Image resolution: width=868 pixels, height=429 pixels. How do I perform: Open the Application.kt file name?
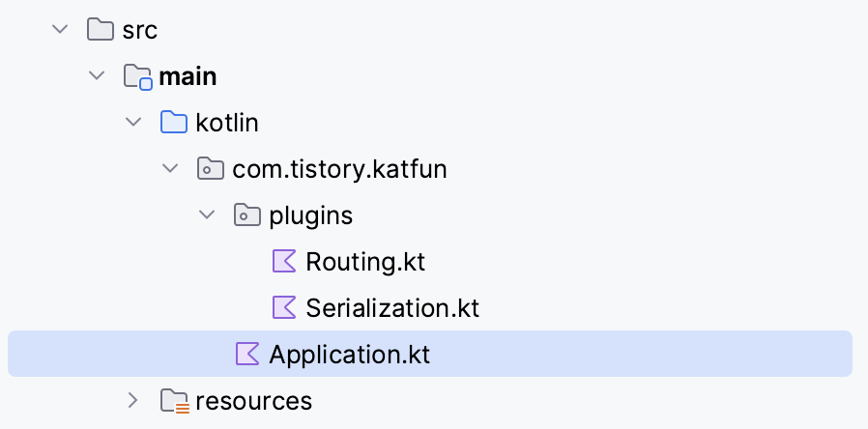tap(349, 356)
